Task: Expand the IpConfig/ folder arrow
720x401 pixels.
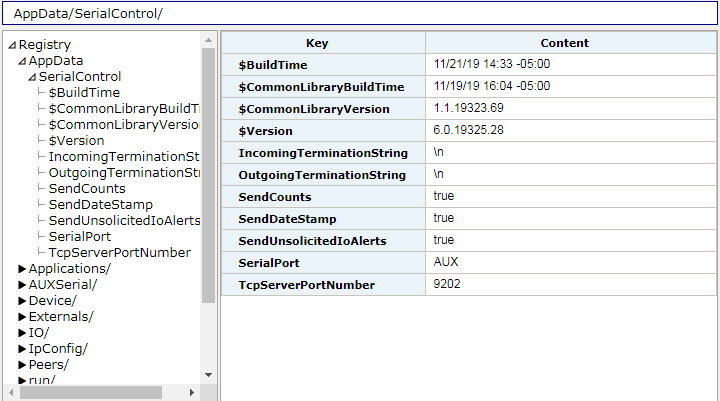Action: pos(22,349)
